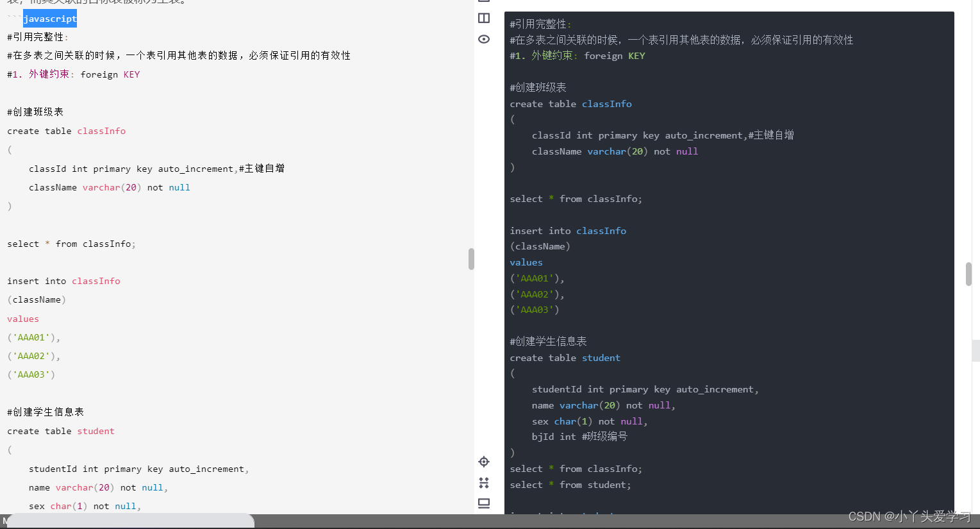Click 'values' keyword in the editor pane
Image resolution: width=980 pixels, height=529 pixels.
(x=23, y=319)
